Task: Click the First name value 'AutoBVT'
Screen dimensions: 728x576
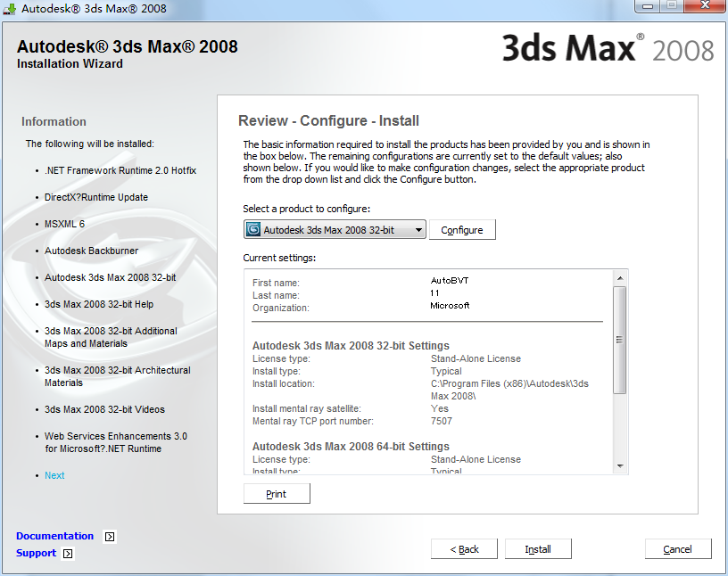Action: point(450,280)
